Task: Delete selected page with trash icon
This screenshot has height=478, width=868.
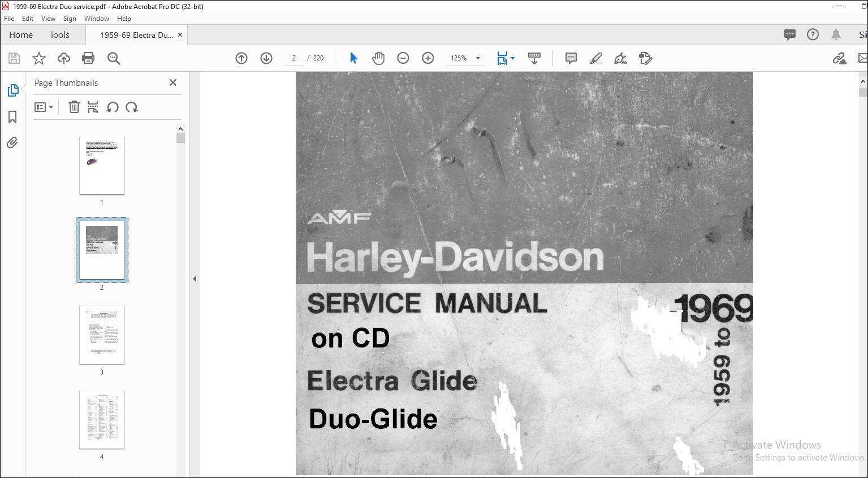Action: tap(74, 107)
